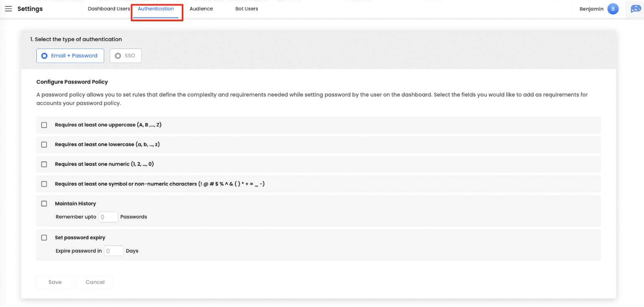Click the Benjamin username label
644x307 pixels.
[591, 9]
